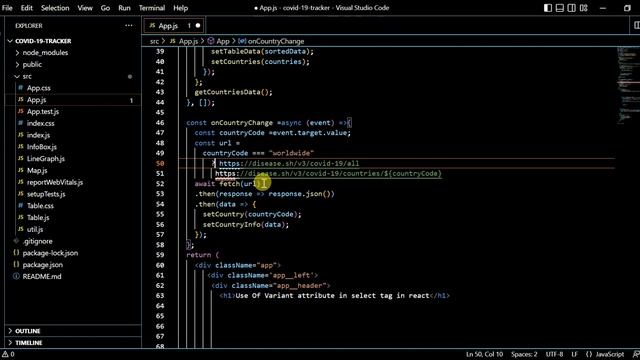Open setupTests.js in explorer

click(46, 194)
